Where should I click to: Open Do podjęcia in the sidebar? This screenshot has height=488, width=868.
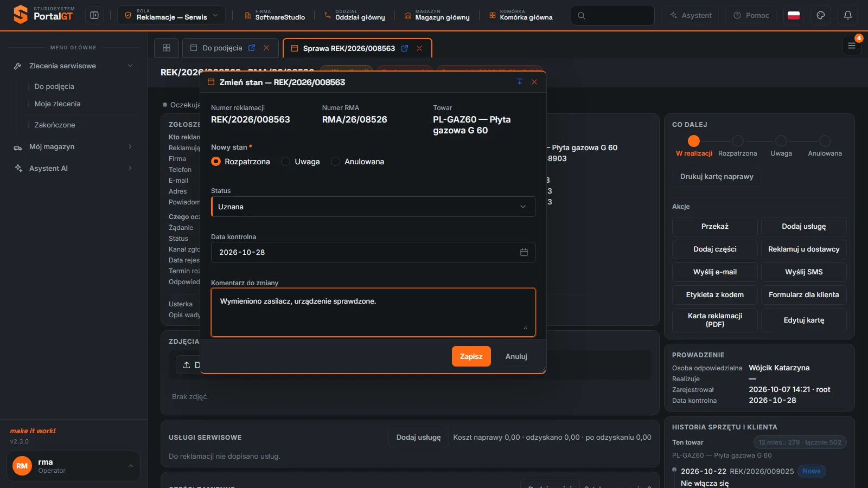pos(54,86)
